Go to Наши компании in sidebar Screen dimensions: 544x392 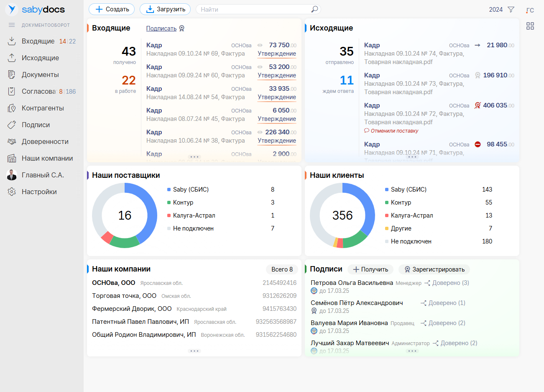click(x=47, y=158)
